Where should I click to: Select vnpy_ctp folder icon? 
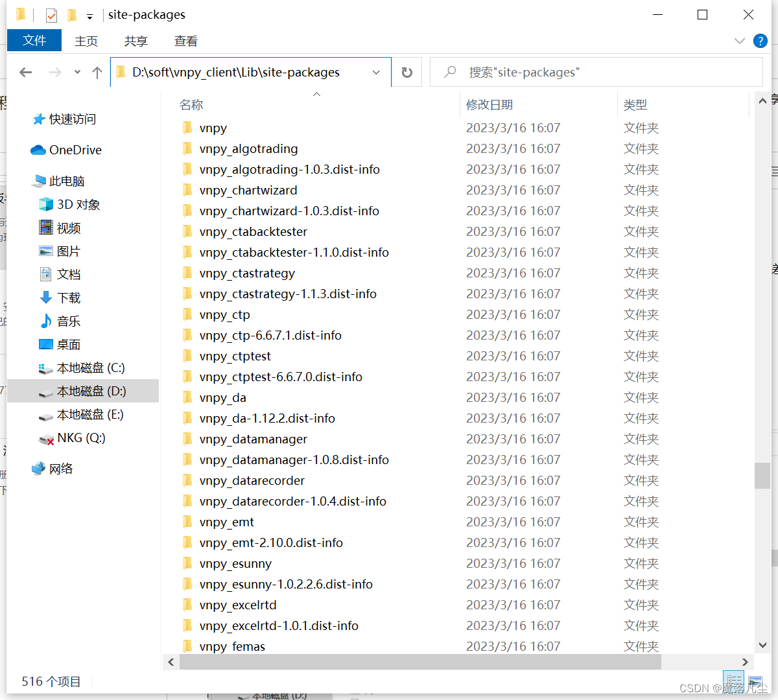tap(187, 314)
